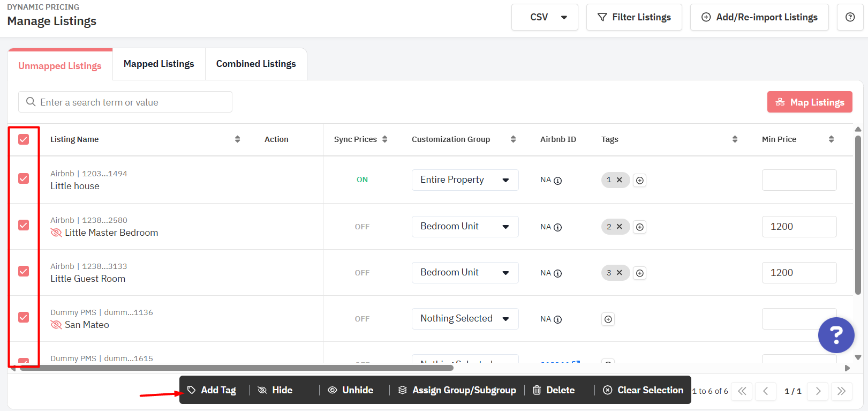Image resolution: width=868 pixels, height=411 pixels.
Task: Focus the listing search input field
Action: 125,102
